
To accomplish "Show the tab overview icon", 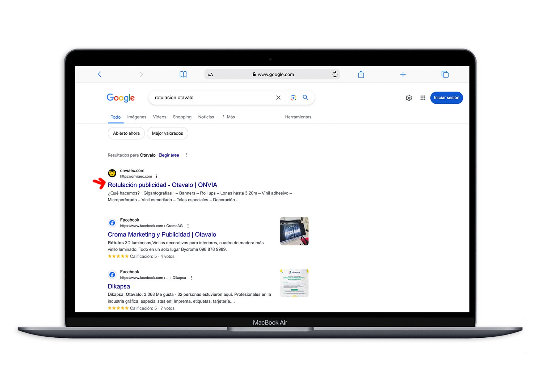I will [445, 74].
